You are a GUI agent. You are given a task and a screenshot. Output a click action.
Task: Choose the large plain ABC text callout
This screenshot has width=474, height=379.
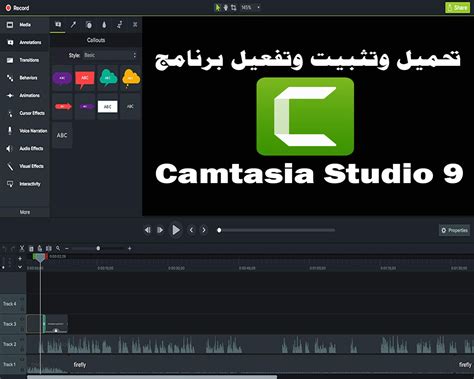click(x=62, y=135)
